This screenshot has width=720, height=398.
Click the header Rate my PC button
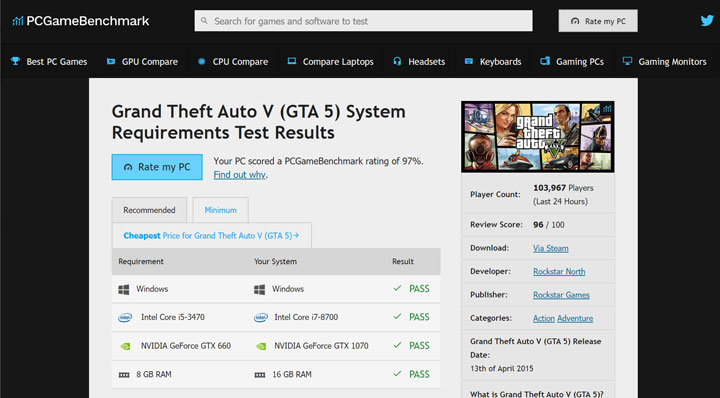pos(598,21)
